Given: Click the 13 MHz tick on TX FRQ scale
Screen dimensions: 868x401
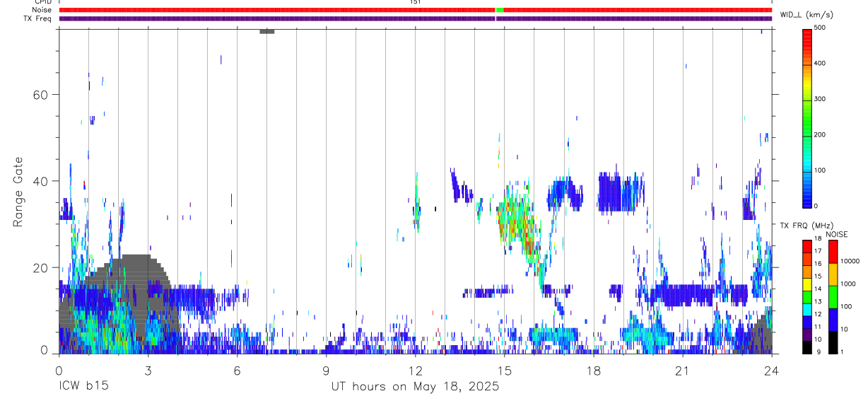Looking at the screenshot, I should point(818,301).
